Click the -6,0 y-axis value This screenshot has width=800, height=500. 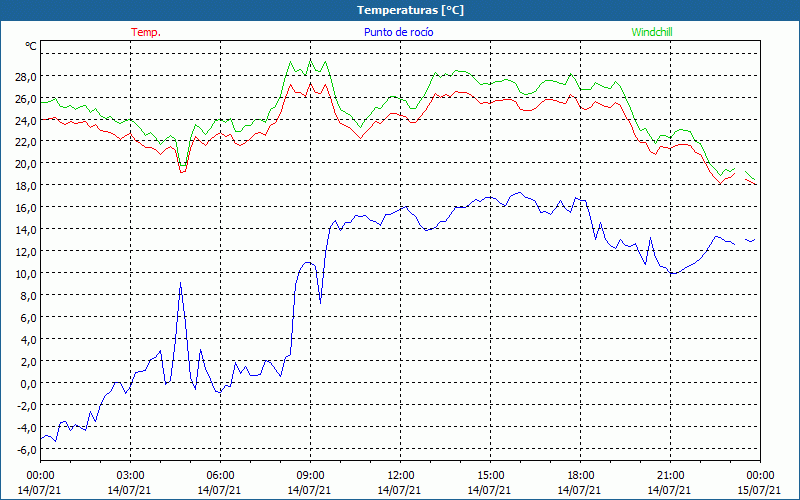26,449
